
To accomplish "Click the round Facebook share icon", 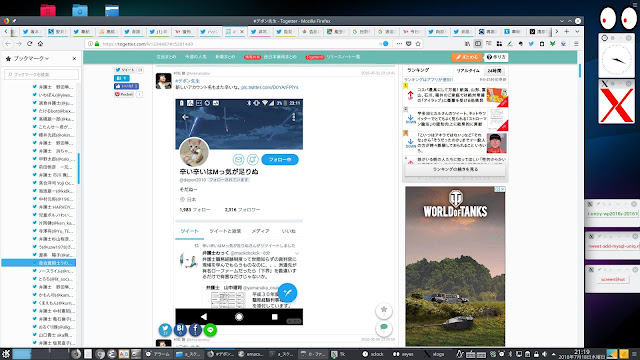I will coord(195,329).
